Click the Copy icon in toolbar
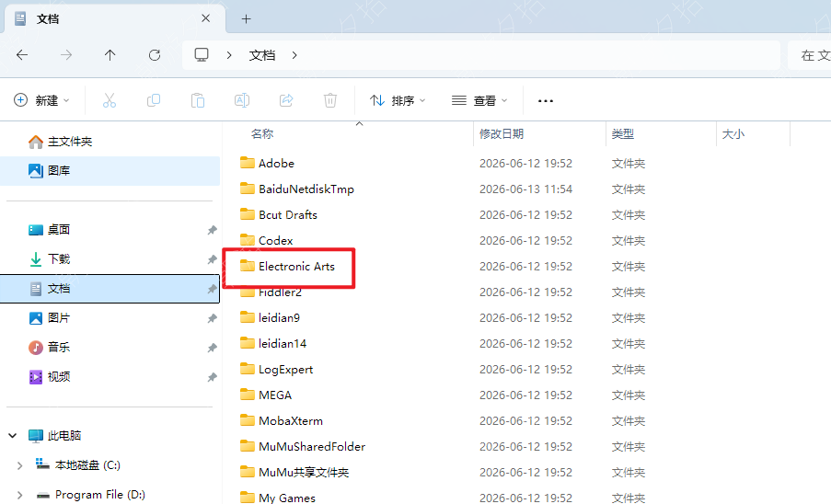831x504 pixels. tap(154, 100)
